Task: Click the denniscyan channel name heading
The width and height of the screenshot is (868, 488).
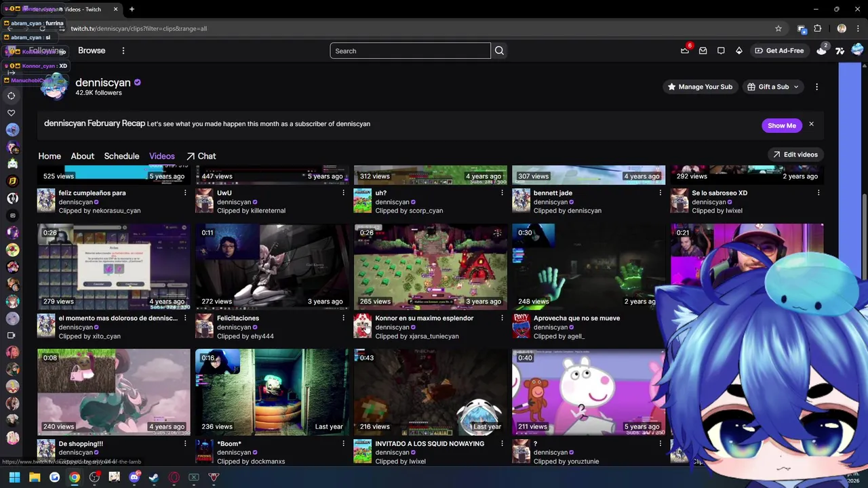Action: pos(103,82)
